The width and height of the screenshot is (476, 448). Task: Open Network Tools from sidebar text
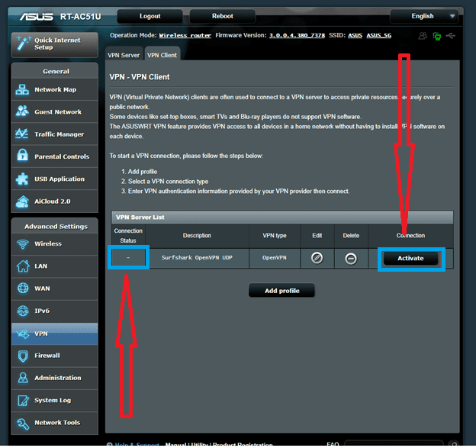point(57,423)
